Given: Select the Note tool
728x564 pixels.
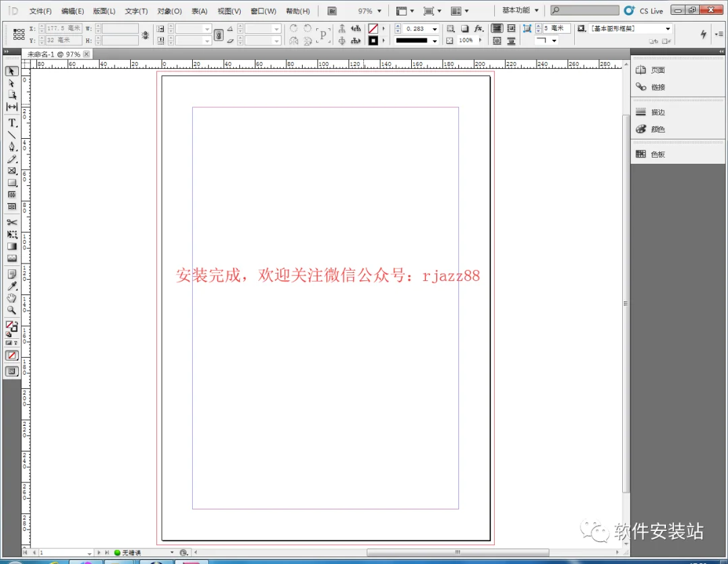Looking at the screenshot, I should pos(11,274).
